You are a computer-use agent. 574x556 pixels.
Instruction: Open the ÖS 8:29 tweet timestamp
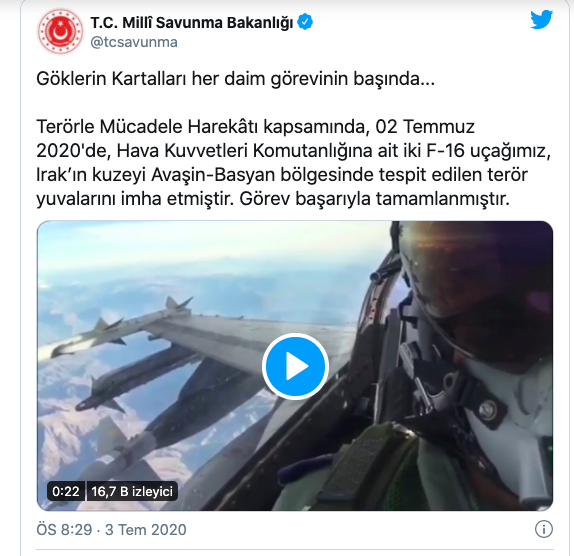click(x=64, y=530)
